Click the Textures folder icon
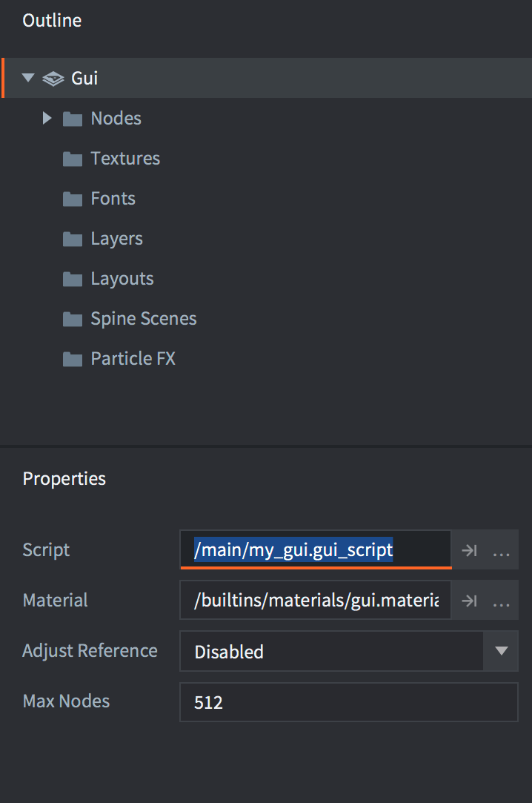The height and width of the screenshot is (803, 532). point(72,159)
